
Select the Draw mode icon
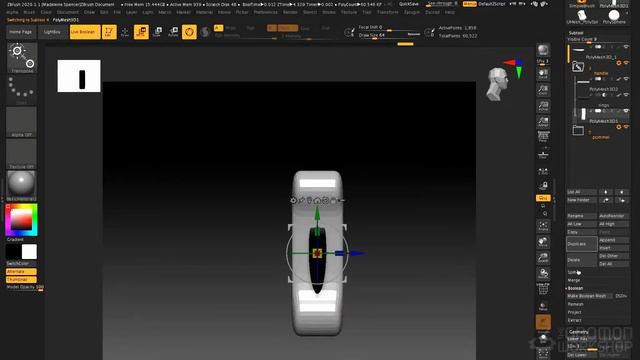tap(125, 32)
